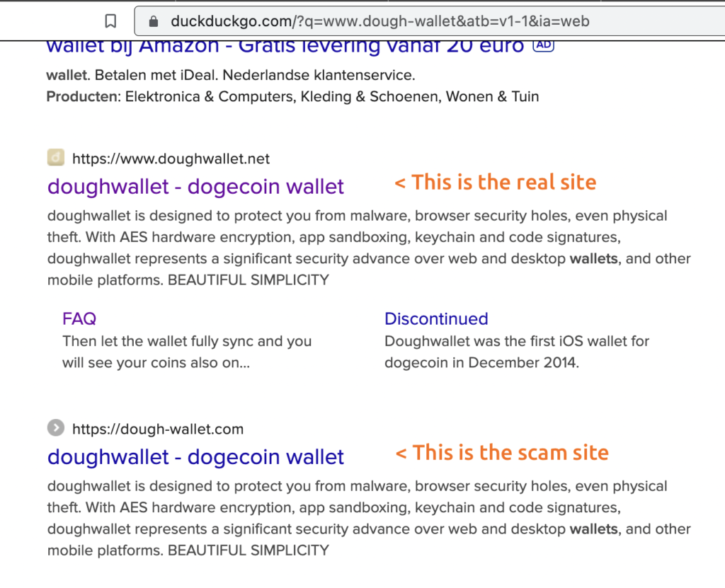The width and height of the screenshot is (725, 588).
Task: Visit the https://dough-wallet.com URL
Action: point(157,428)
